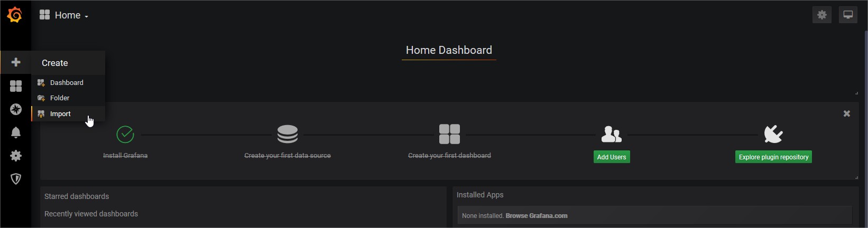Click the first dashboard grid icon
Screen dimensions: 868x228
point(449,134)
